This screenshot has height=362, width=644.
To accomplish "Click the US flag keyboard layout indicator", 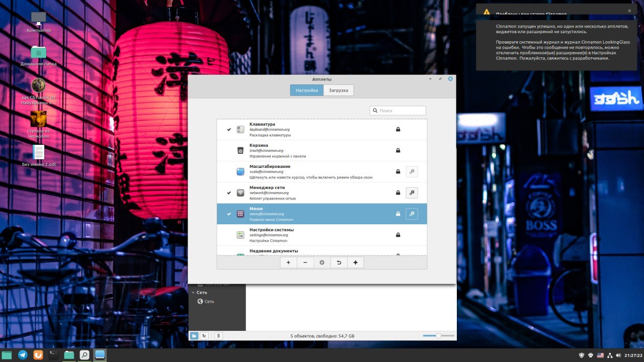I will pyautogui.click(x=600, y=355).
